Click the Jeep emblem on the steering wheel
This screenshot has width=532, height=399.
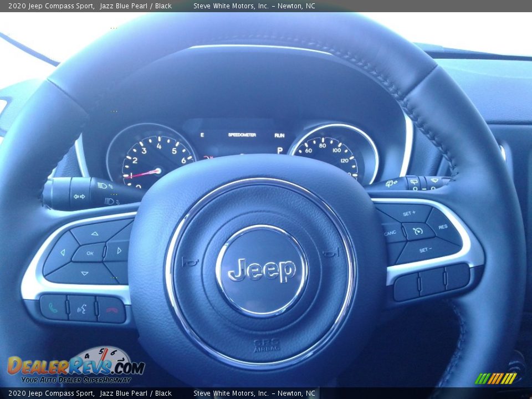[261, 268]
